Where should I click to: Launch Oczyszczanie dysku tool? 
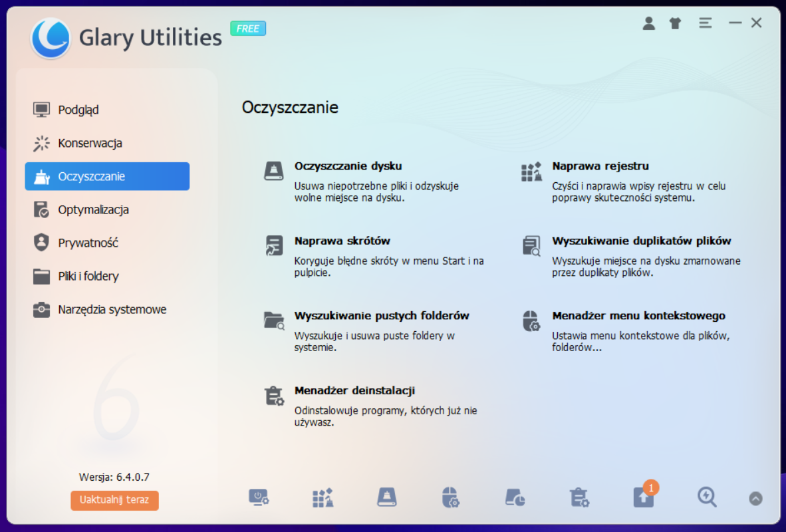click(x=348, y=166)
